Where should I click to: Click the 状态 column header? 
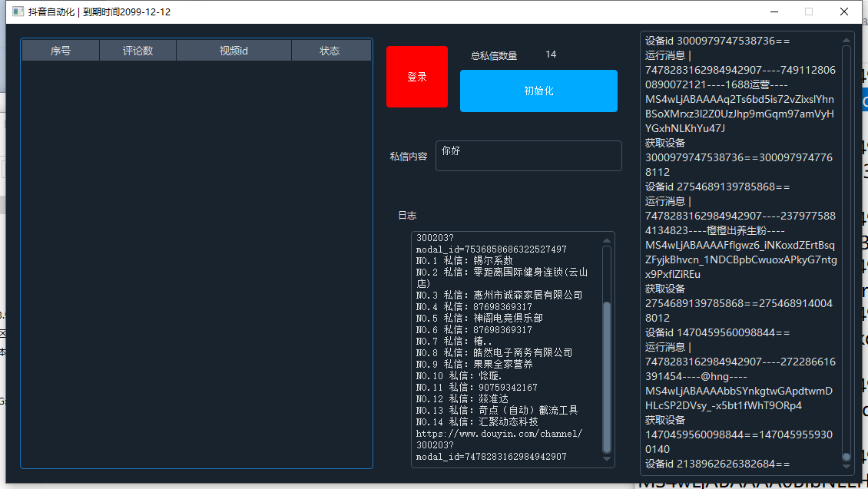(x=330, y=50)
